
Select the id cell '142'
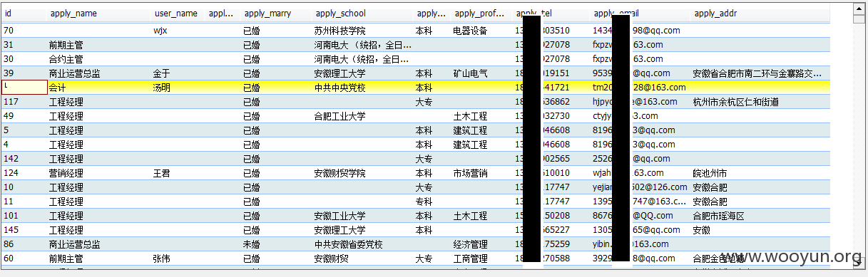click(x=11, y=159)
